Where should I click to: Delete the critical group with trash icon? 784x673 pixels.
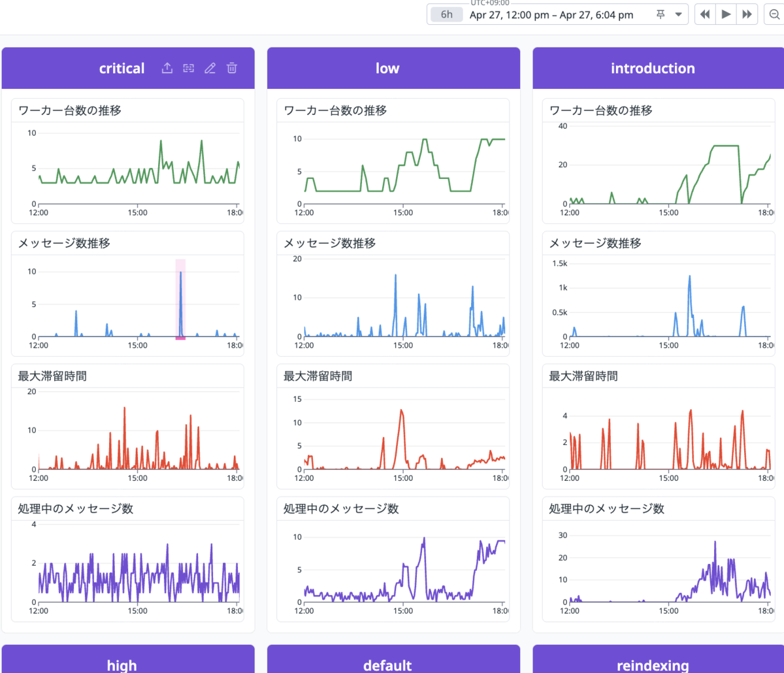231,68
